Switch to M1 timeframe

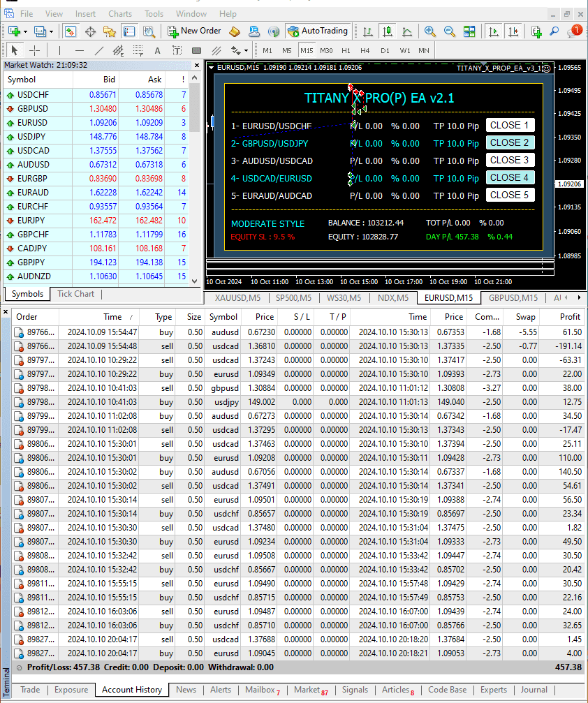tap(267, 51)
